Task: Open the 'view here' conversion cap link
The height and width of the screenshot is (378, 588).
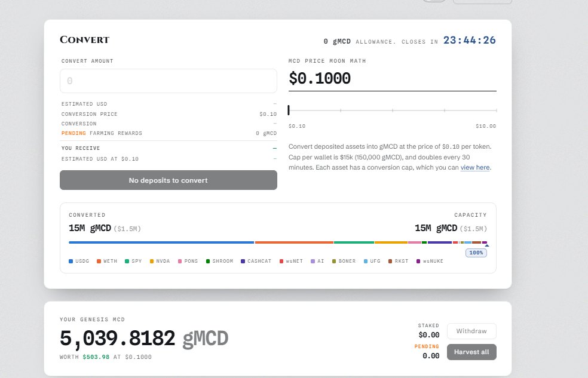Action: [475, 167]
